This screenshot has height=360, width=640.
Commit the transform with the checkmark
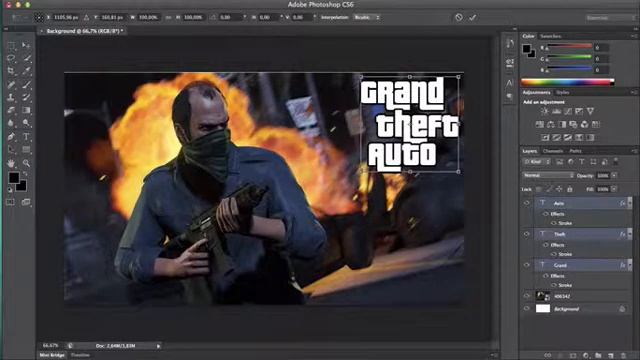click(472, 17)
